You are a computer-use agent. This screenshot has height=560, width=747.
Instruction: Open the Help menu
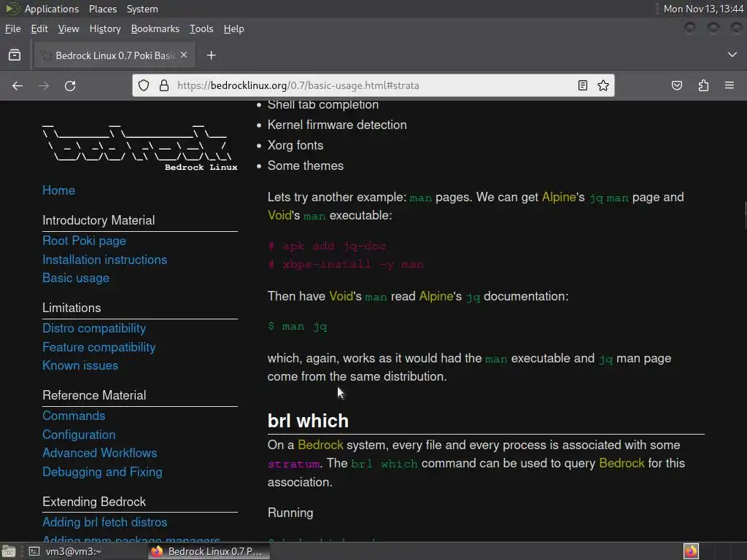pyautogui.click(x=233, y=28)
